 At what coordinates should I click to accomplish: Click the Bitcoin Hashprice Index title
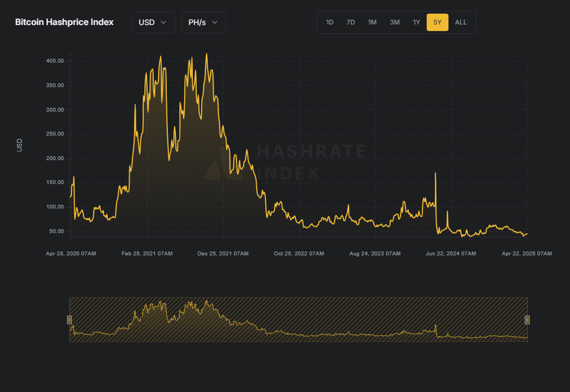(64, 22)
